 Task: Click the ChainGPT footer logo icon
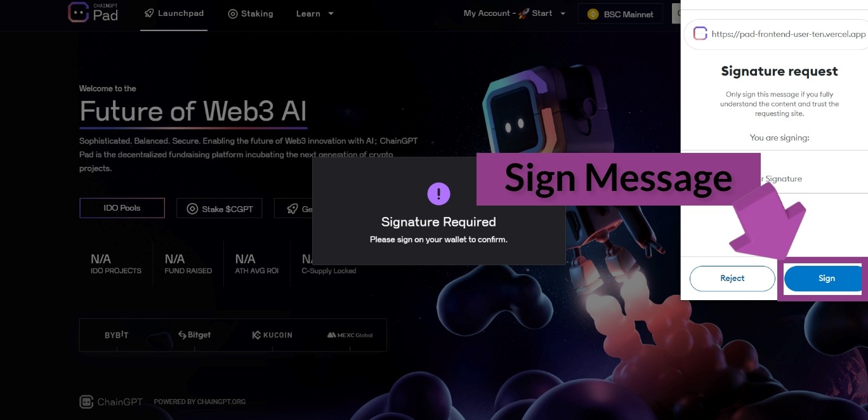(86, 402)
